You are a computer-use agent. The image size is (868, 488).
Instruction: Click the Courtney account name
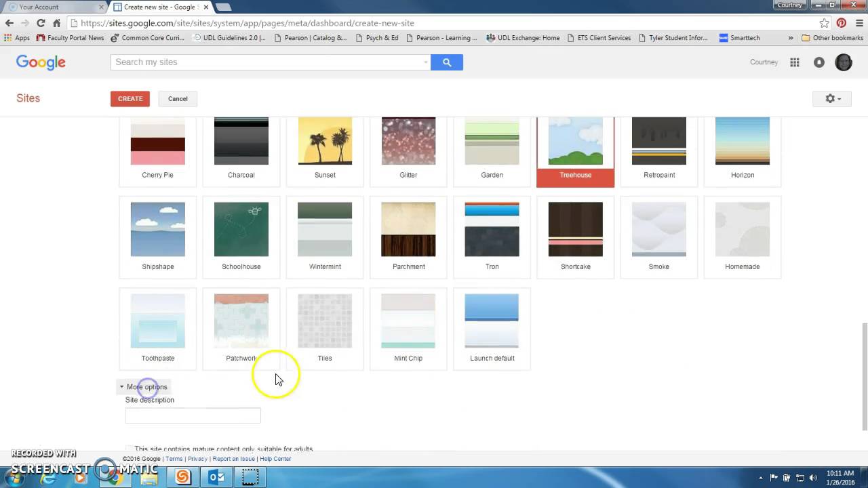pos(764,62)
